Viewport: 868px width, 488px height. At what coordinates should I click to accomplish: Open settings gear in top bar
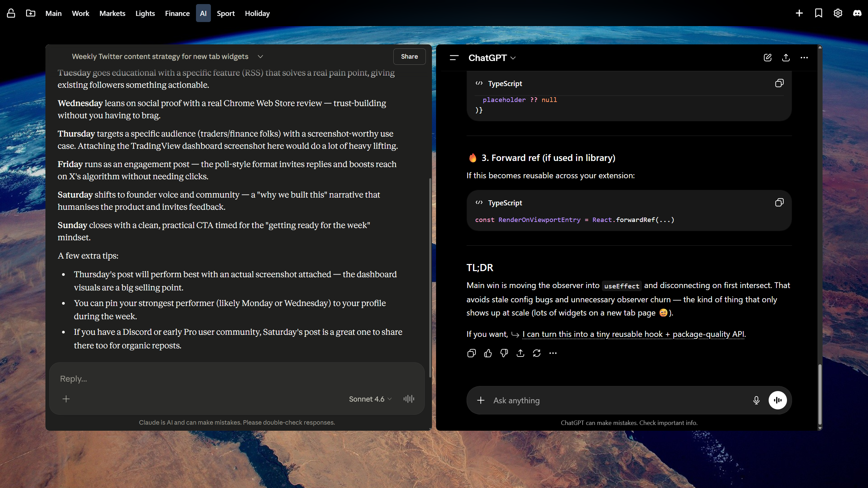coord(838,13)
